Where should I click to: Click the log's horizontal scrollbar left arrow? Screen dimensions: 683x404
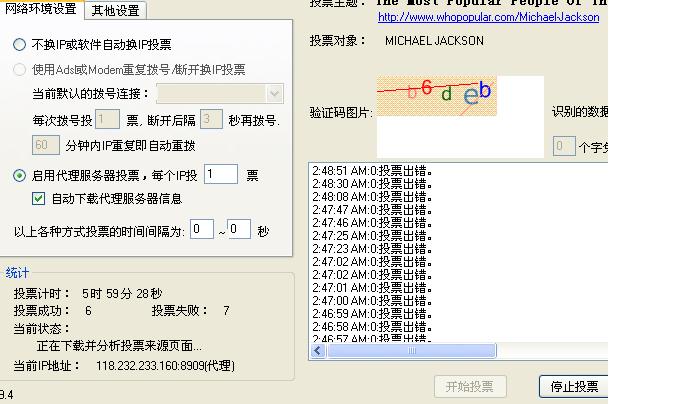[320, 351]
